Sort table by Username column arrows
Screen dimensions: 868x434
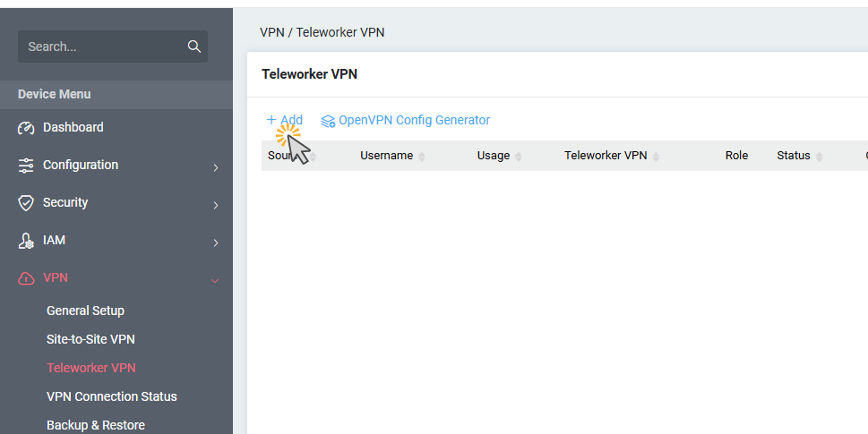[x=422, y=157]
